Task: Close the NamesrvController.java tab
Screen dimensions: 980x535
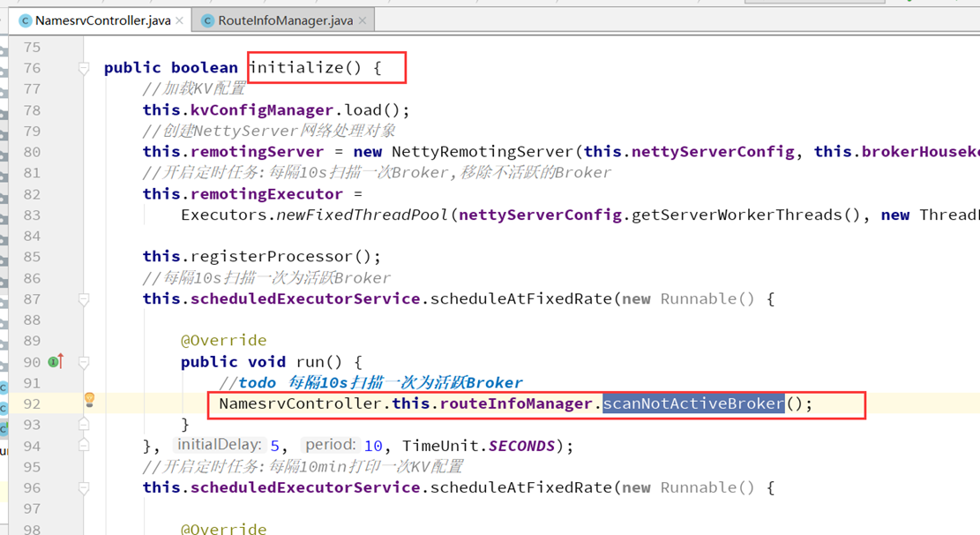Action: 179,20
